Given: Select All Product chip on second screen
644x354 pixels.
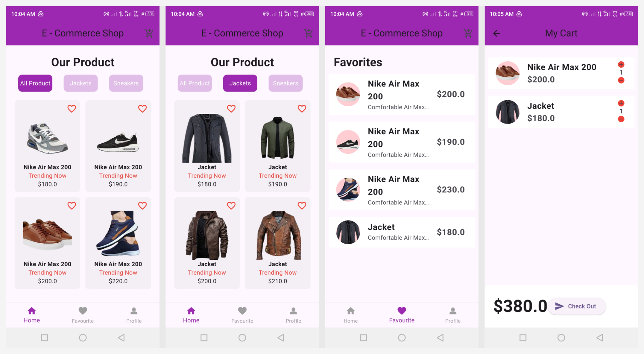Looking at the screenshot, I should (x=195, y=83).
